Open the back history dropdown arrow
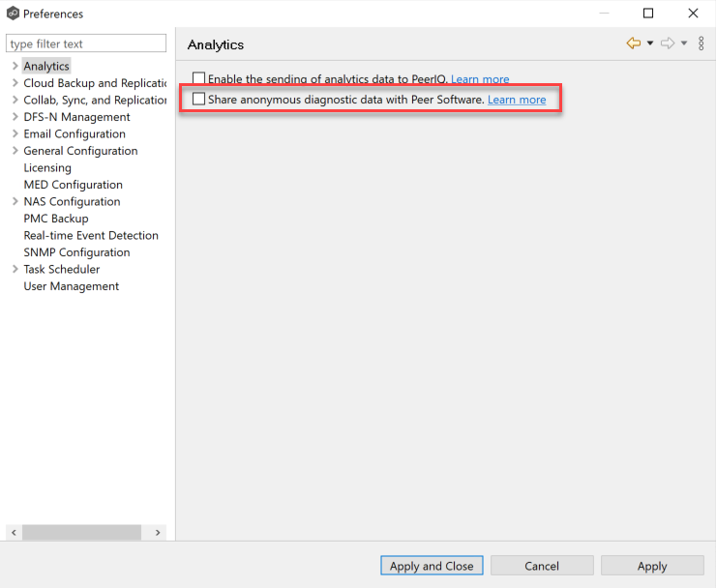The width and height of the screenshot is (716, 588). [650, 44]
